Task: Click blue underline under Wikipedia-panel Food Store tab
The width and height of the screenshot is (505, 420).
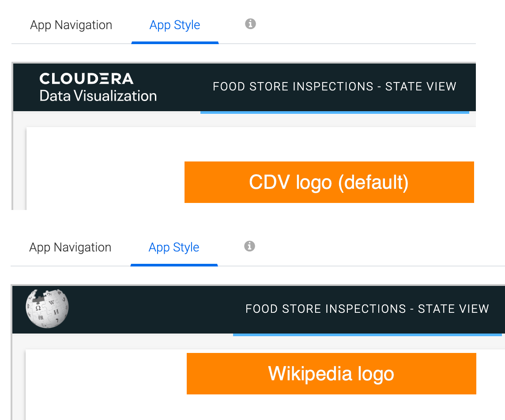Action: click(x=367, y=335)
